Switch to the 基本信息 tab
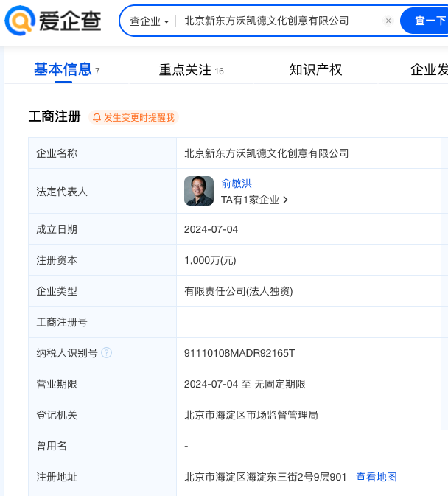Viewport: 448px width, 496px height. [63, 69]
